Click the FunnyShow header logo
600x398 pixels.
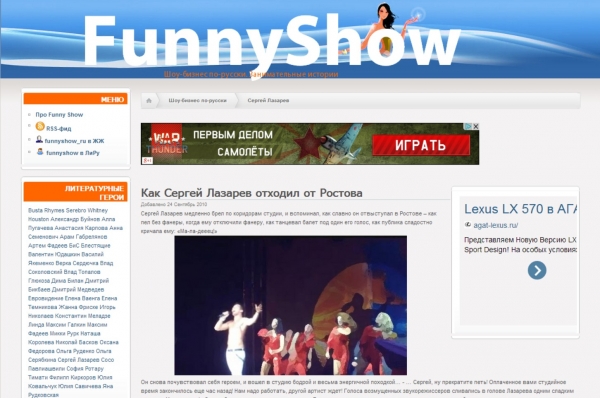coord(272,40)
